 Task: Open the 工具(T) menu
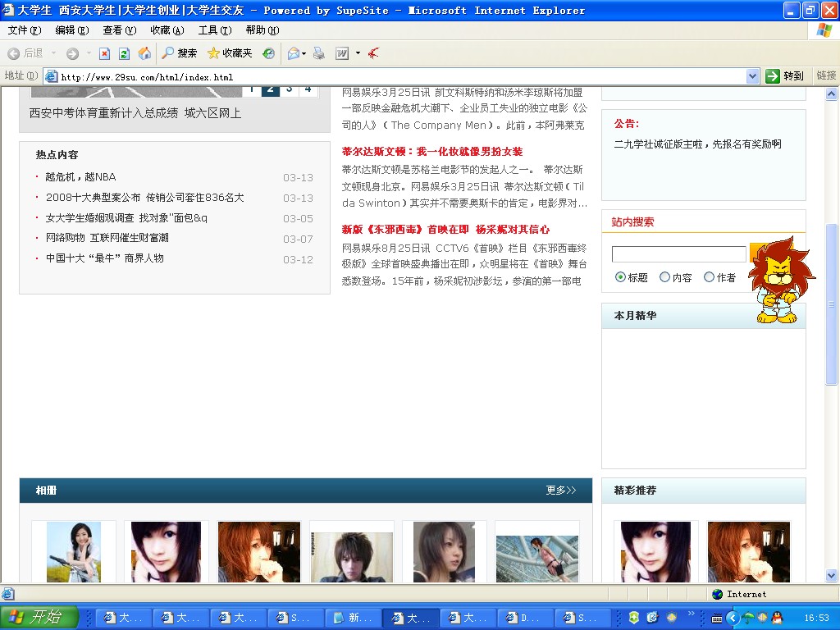215,30
